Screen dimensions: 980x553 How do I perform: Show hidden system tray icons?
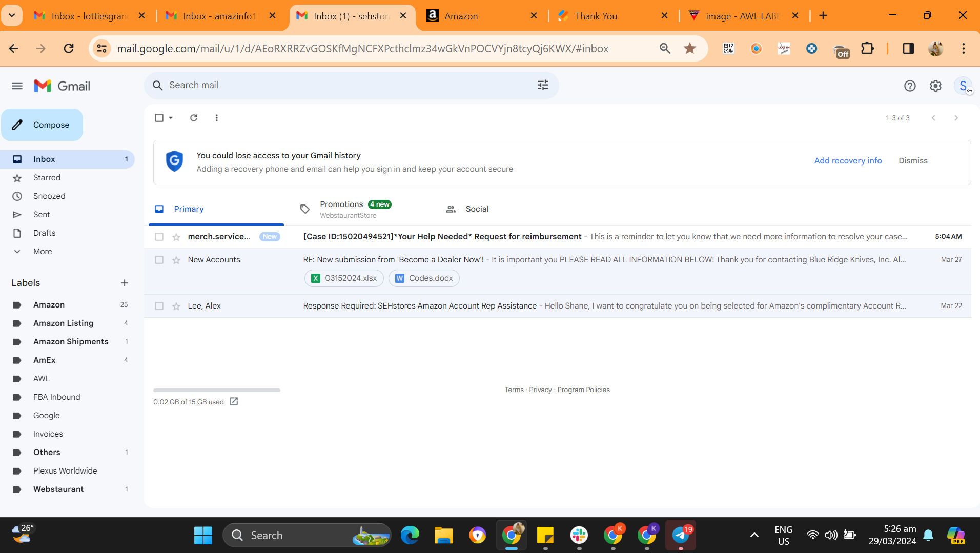click(x=754, y=535)
